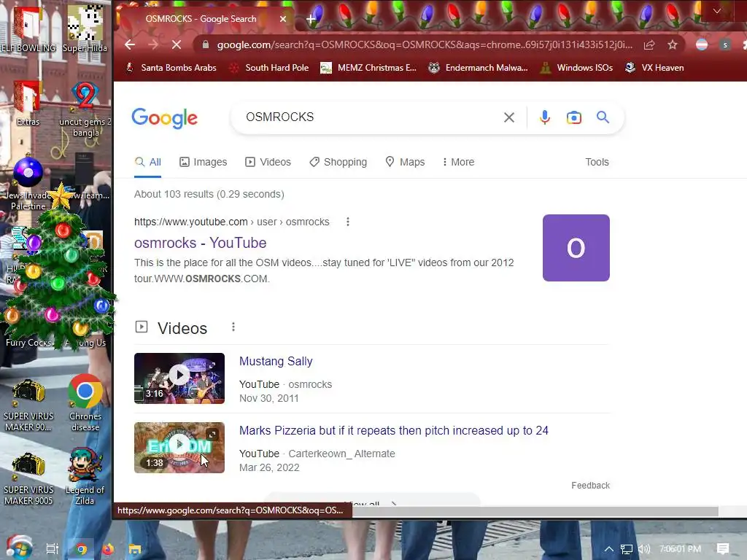
Task: Open a new tab with the plus button
Action: click(x=311, y=19)
